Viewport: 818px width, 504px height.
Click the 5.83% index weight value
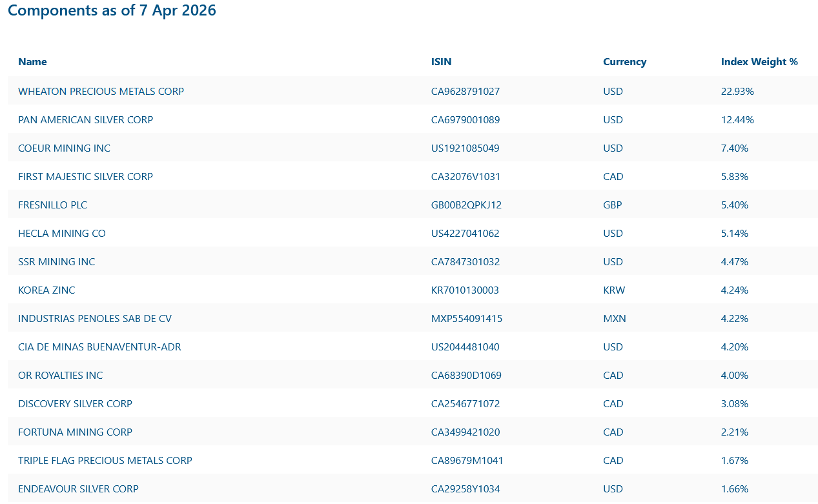click(735, 177)
